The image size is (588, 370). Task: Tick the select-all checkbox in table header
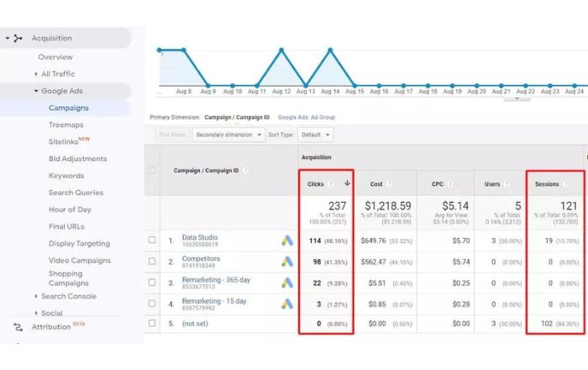152,170
